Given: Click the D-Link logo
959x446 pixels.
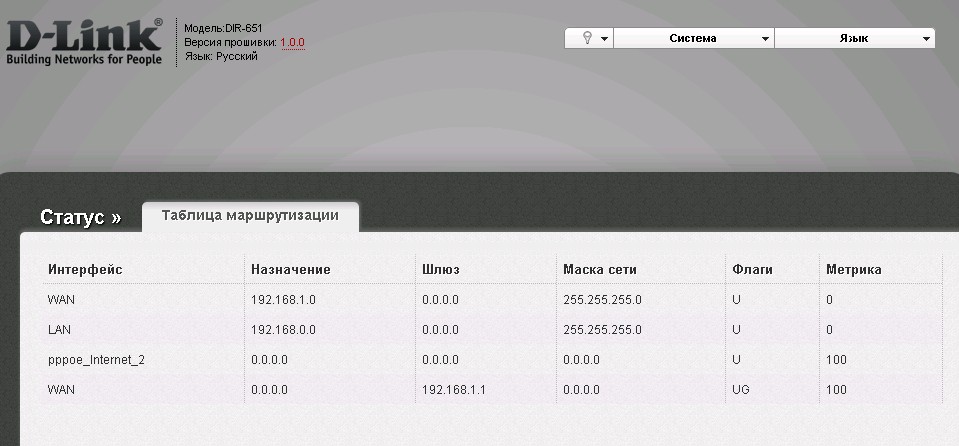Looking at the screenshot, I should (84, 42).
